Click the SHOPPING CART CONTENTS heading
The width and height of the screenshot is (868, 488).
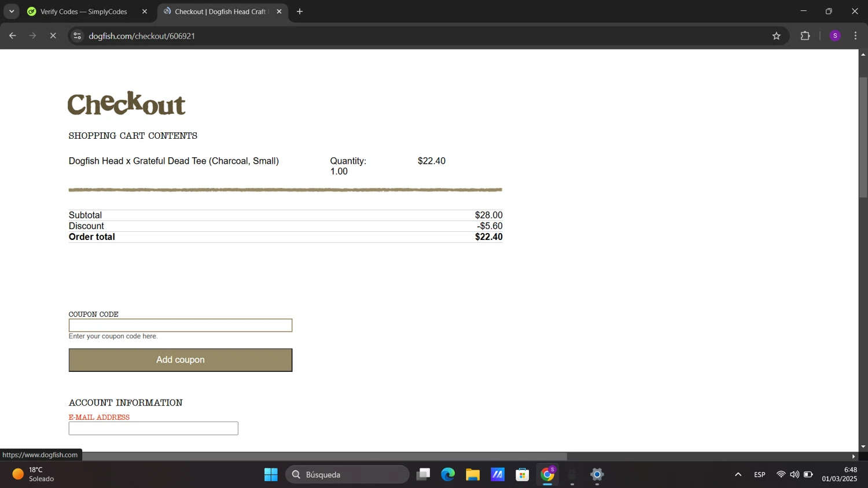[x=133, y=136]
